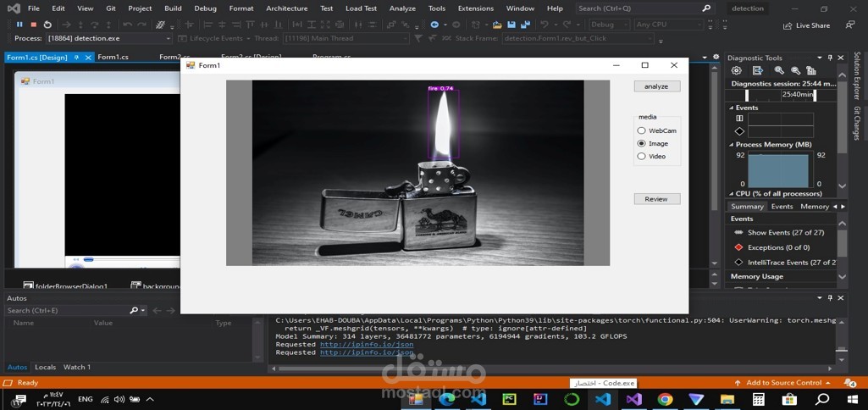Open the Debug menu

click(x=206, y=8)
